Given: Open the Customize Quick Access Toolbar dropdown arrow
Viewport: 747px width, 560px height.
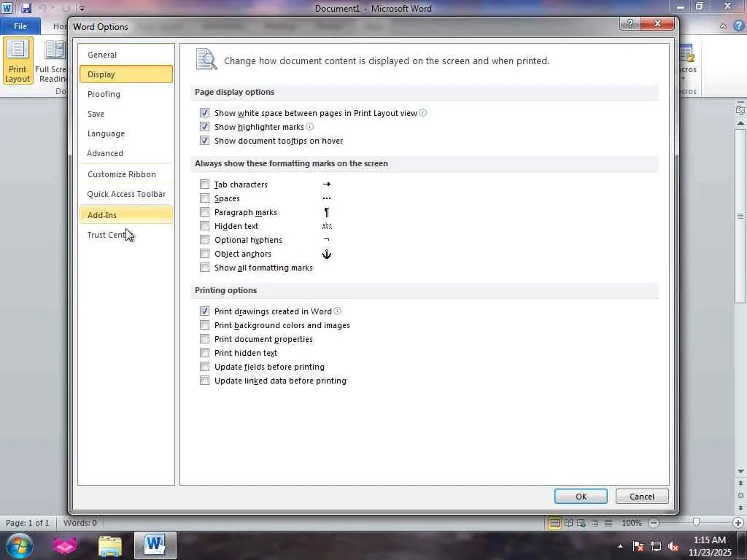Looking at the screenshot, I should pos(82,9).
